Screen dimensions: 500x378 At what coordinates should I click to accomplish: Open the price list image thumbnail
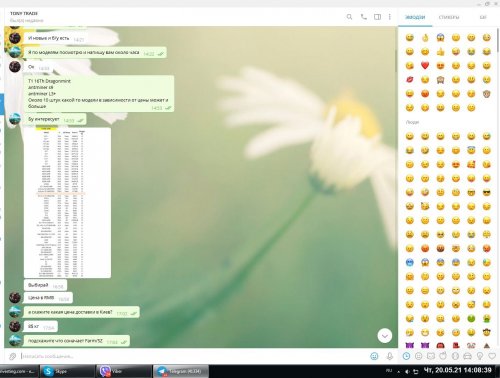point(67,203)
